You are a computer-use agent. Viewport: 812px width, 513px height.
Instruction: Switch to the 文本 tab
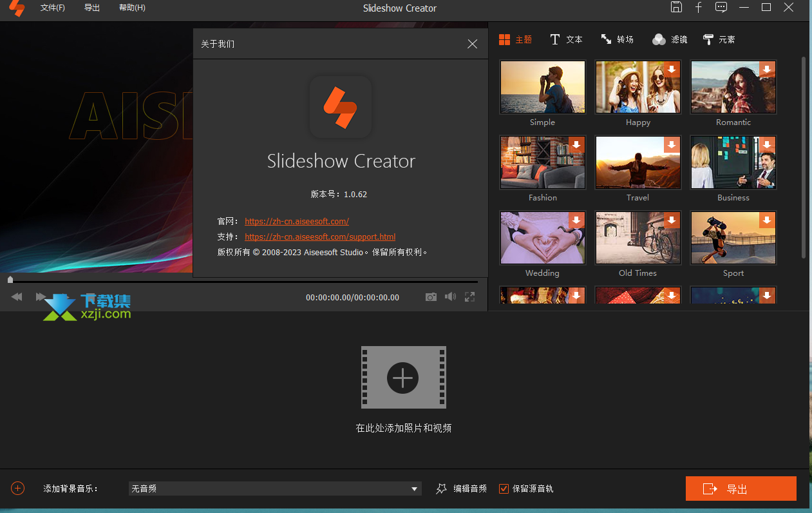(x=566, y=39)
